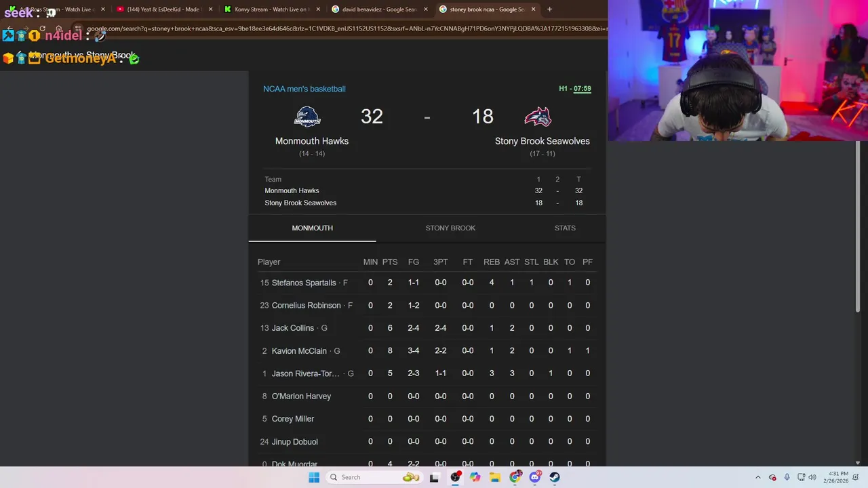Viewport: 868px width, 488px height.
Task: Close the stoney brook ncaa tab
Action: point(534,9)
